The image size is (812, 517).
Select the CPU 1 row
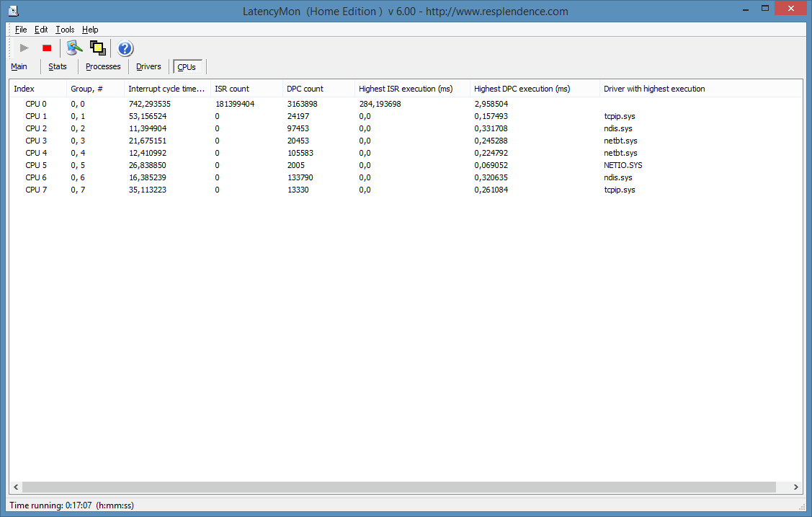406,116
